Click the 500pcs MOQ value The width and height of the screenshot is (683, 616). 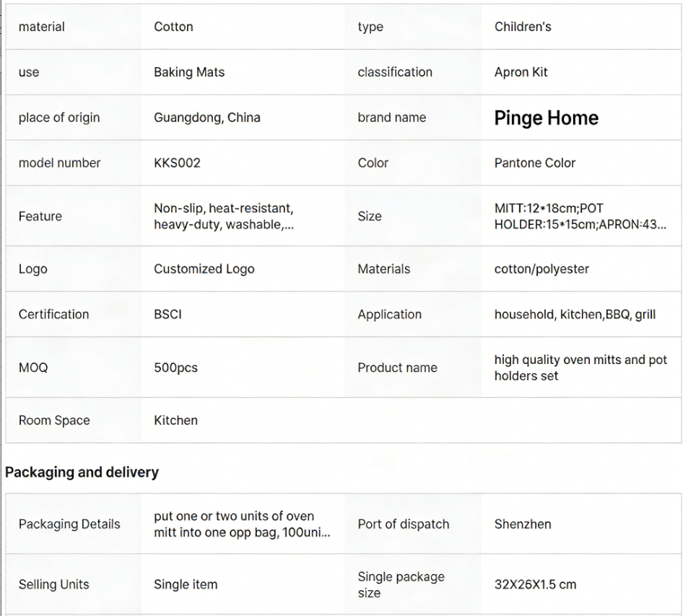[x=175, y=368]
